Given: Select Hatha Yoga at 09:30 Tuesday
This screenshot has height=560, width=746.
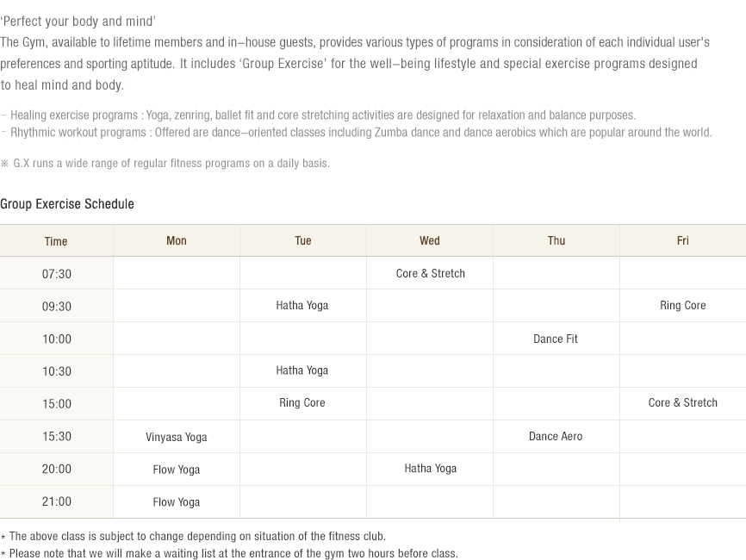Looking at the screenshot, I should 302,306.
